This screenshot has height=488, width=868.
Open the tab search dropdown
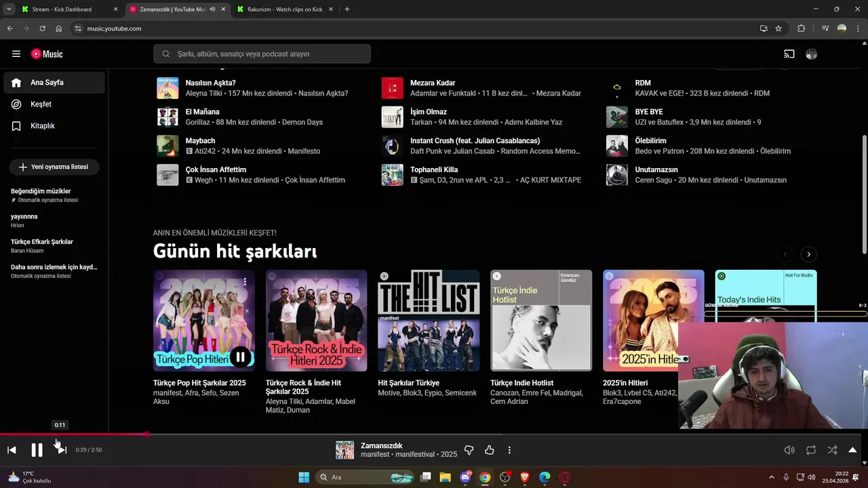pyautogui.click(x=9, y=9)
